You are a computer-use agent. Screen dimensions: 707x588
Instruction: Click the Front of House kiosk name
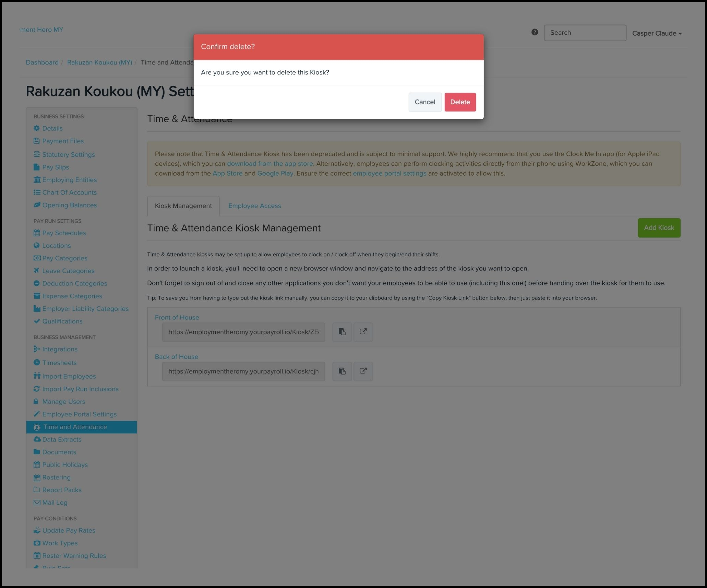[x=177, y=317]
